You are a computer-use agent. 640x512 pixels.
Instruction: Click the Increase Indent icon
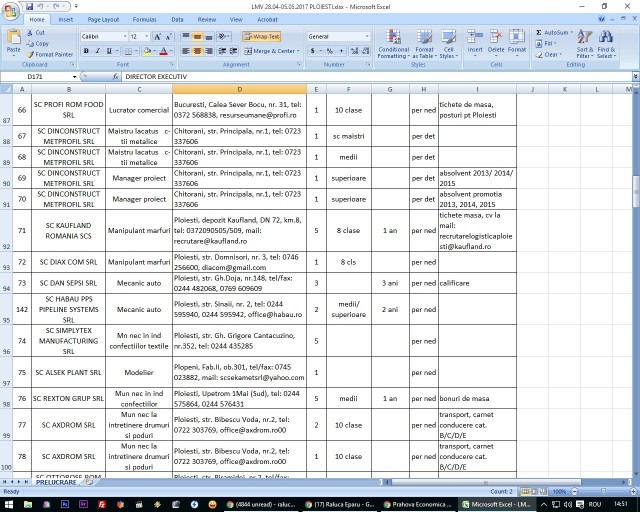233,51
